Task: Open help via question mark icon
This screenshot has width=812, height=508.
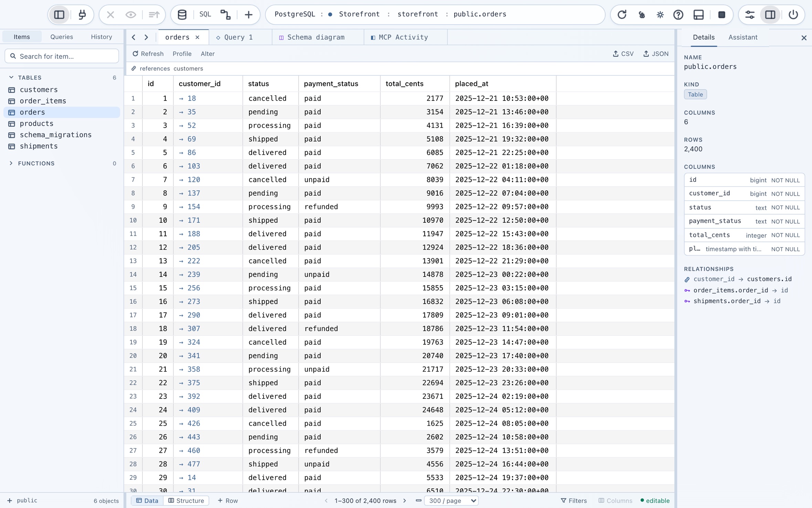Action: (x=678, y=14)
